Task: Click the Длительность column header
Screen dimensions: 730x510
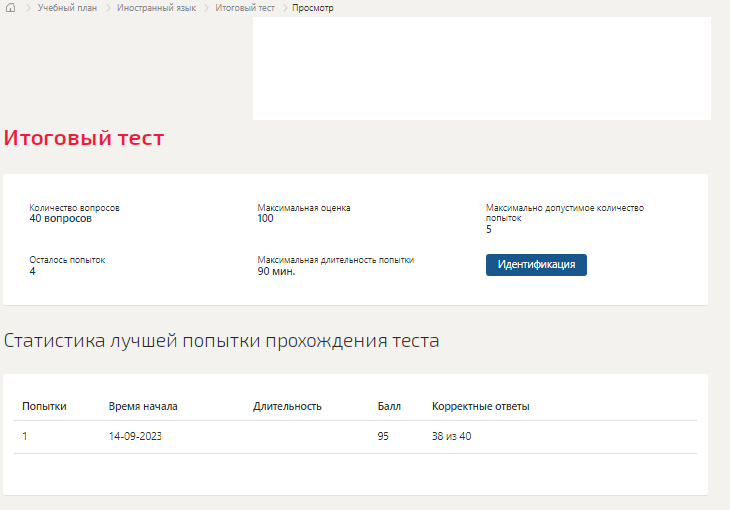Action: click(x=287, y=406)
